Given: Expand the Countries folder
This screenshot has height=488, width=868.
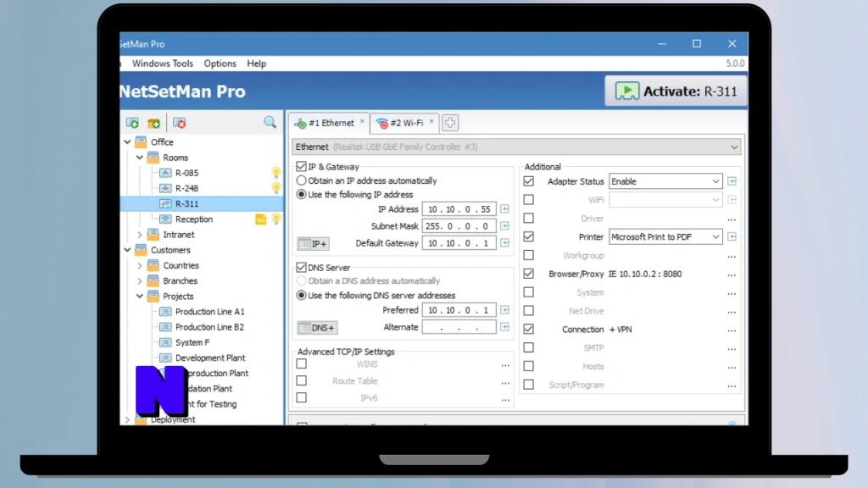Looking at the screenshot, I should tap(140, 265).
